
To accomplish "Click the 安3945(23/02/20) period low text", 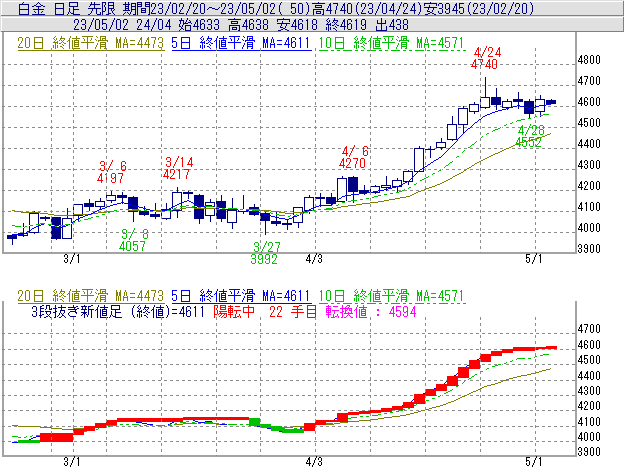I will (478, 9).
